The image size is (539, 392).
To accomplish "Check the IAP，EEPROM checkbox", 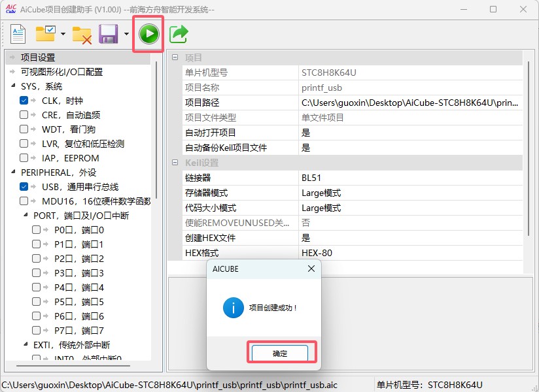I will pos(24,158).
